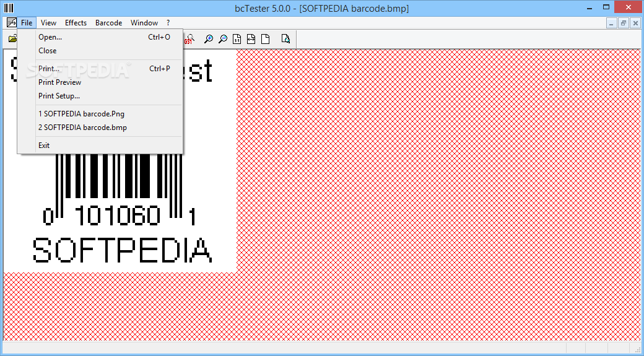The image size is (644, 356).
Task: Open the File menu
Action: 27,22
